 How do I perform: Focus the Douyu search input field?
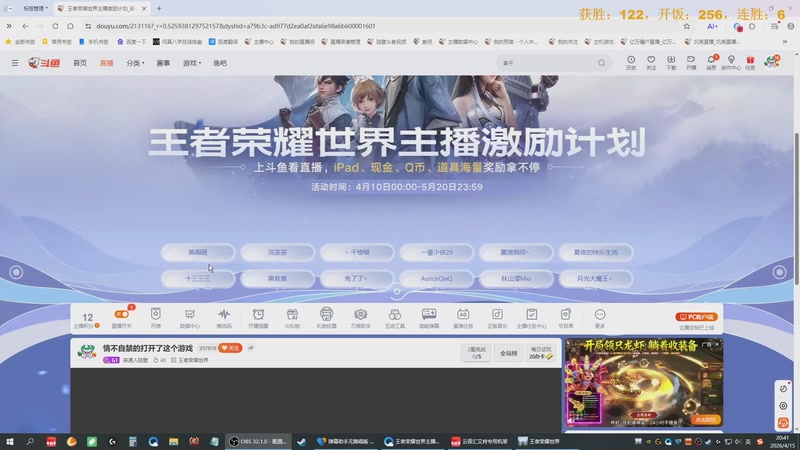[x=548, y=63]
